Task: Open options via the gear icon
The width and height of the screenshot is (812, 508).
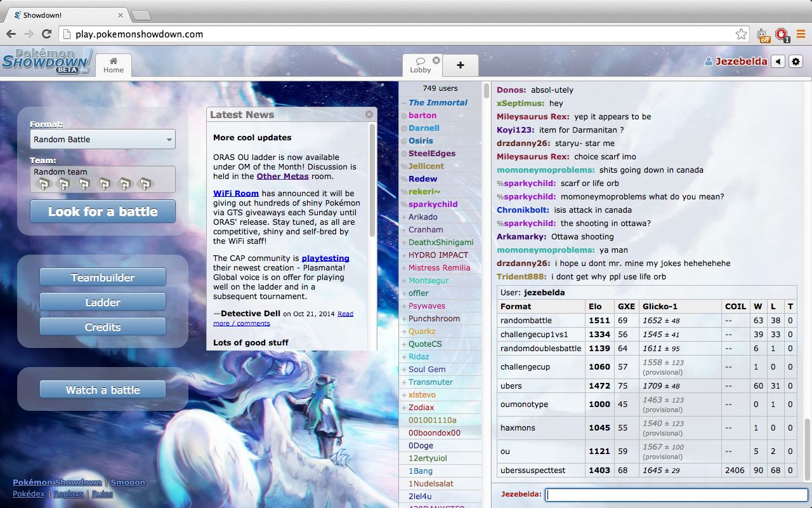Action: (x=796, y=62)
